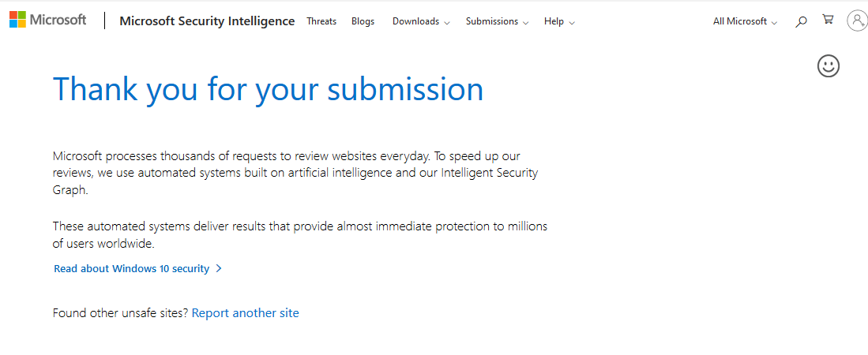This screenshot has width=868, height=355.
Task: Click the Microsoft four-square logo
Action: [x=17, y=20]
